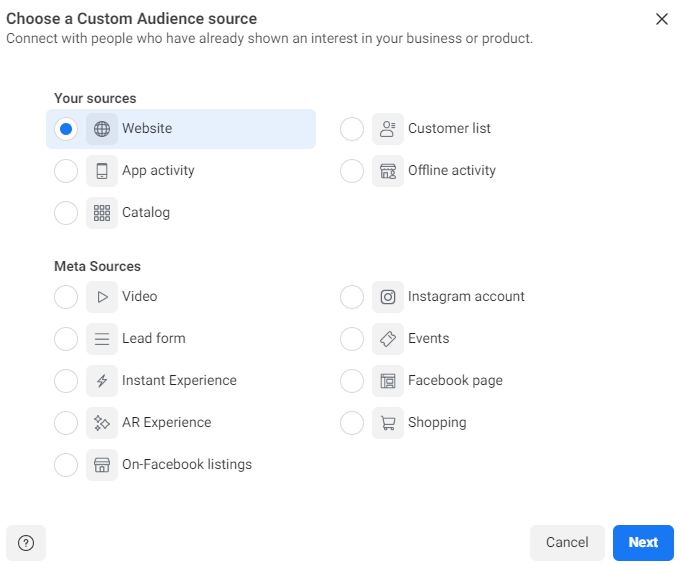This screenshot has height=565, width=682.
Task: Choose the Instant Experience radio button
Action: pos(66,381)
